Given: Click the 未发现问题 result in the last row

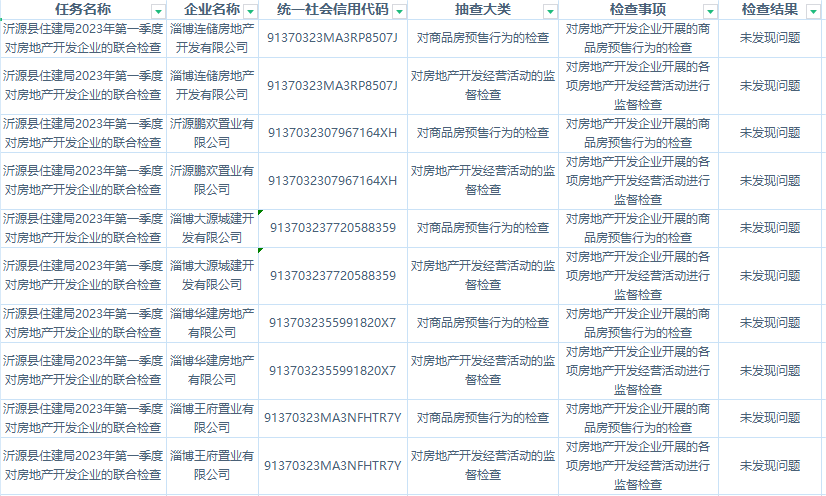Looking at the screenshot, I should pyautogui.click(x=769, y=466).
